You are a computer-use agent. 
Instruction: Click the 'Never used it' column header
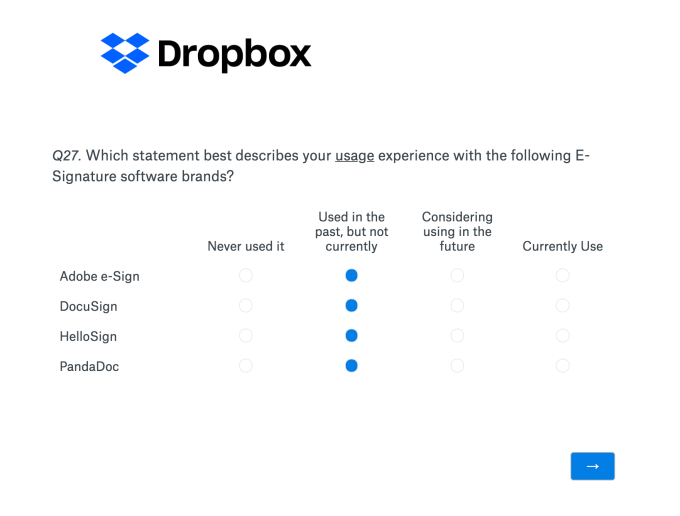click(x=246, y=246)
